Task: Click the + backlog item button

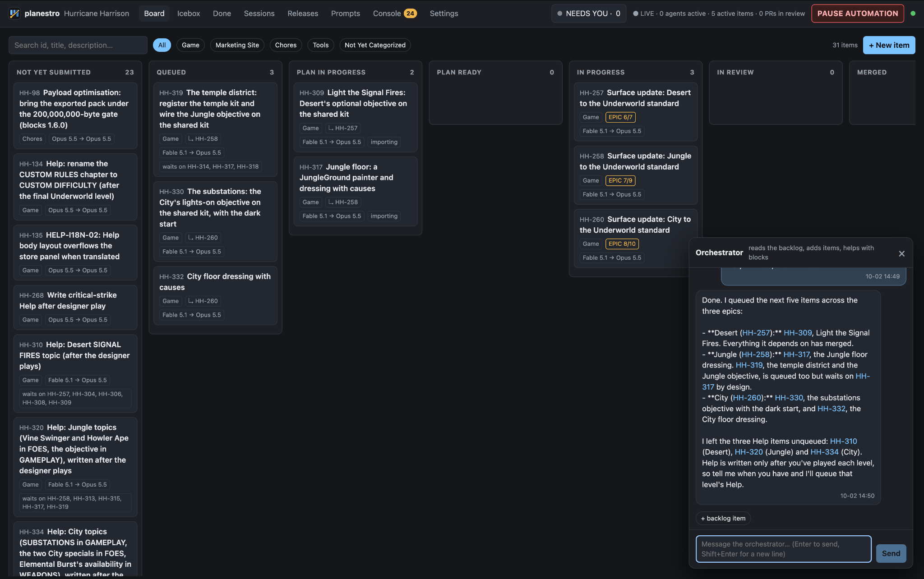Action: click(x=723, y=518)
